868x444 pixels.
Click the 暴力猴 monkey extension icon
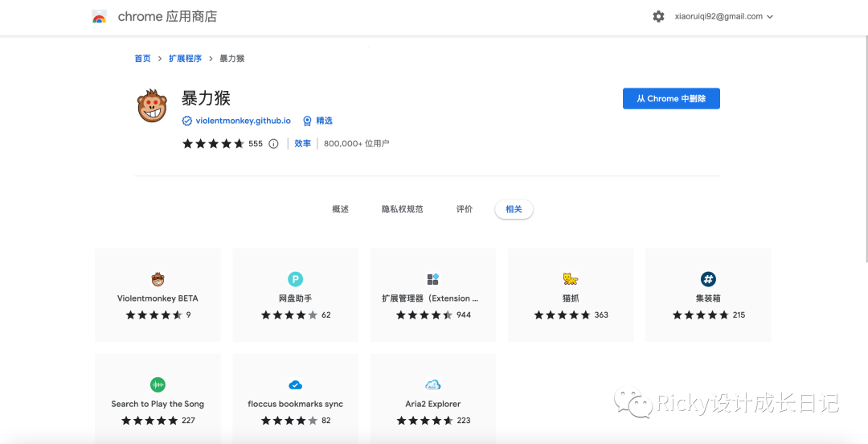tap(152, 105)
